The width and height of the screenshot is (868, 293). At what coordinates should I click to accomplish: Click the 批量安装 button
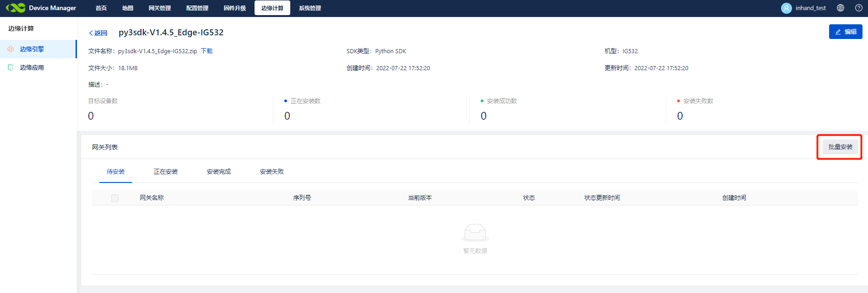click(841, 147)
